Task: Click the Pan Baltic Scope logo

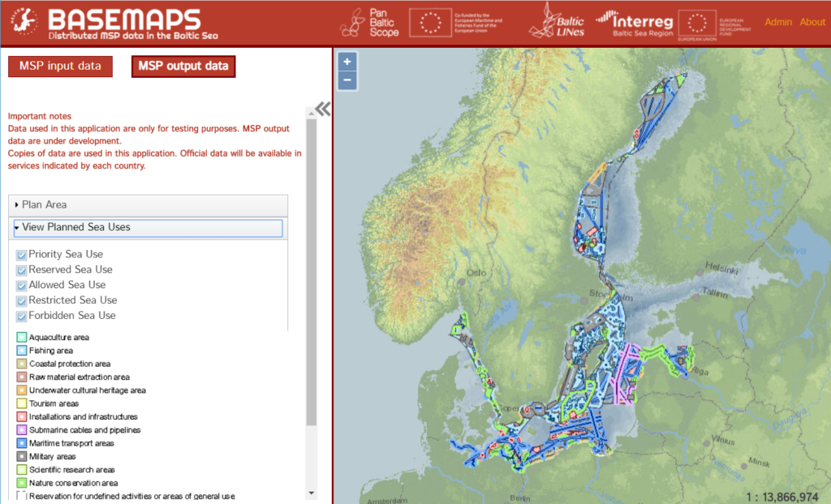Action: [369, 23]
